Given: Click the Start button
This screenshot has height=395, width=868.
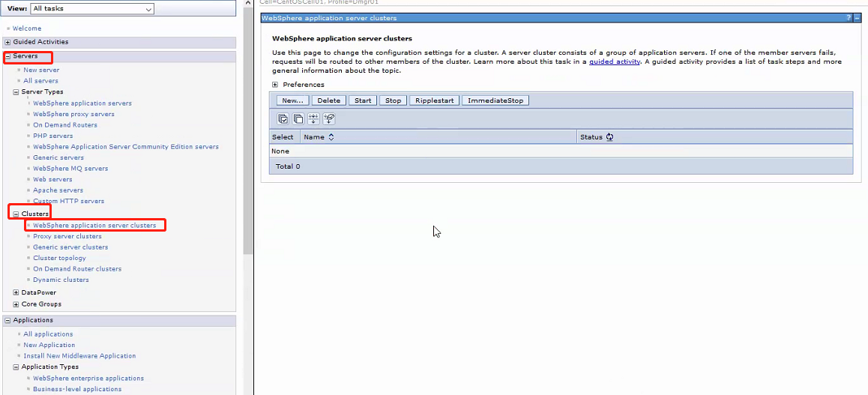Looking at the screenshot, I should point(363,100).
